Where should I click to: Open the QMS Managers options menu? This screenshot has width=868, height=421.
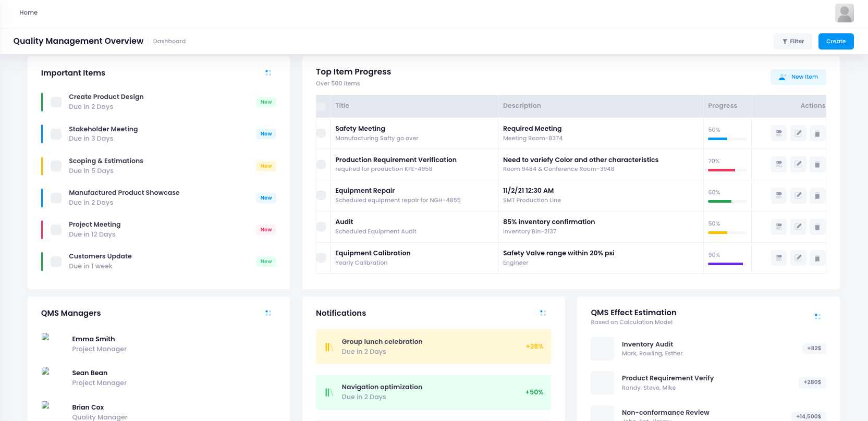[x=268, y=313]
